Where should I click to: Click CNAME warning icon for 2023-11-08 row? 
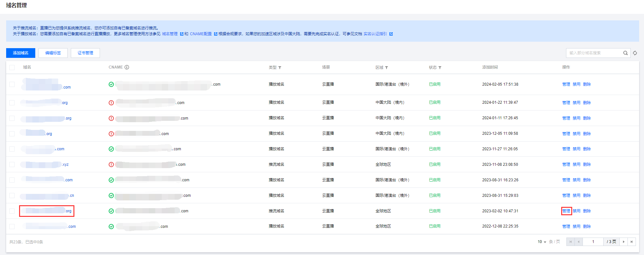tap(111, 165)
